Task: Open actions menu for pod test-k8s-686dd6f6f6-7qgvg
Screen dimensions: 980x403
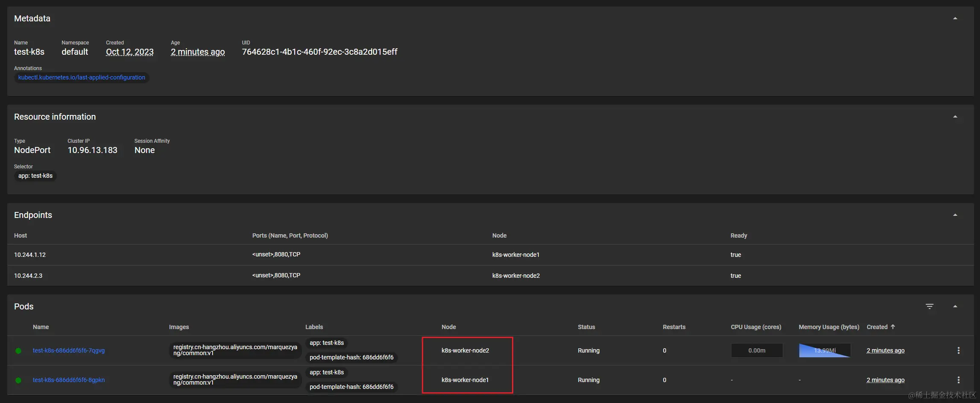Action: (x=958, y=350)
